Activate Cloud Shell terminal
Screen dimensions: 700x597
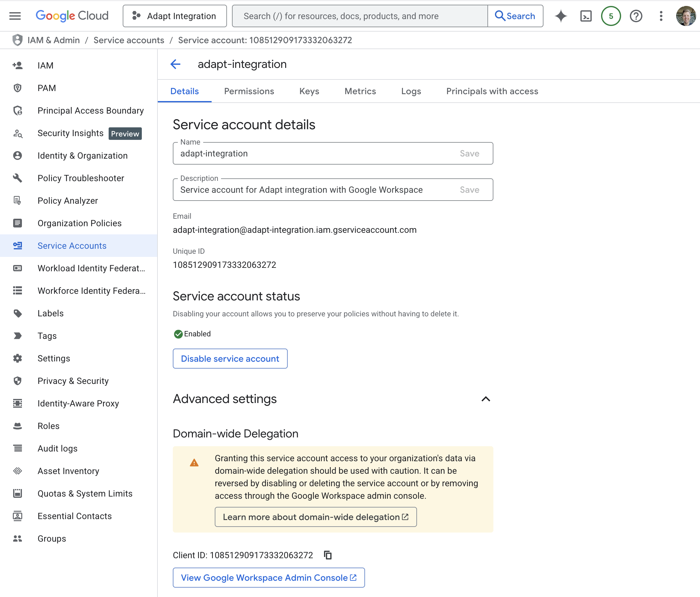tap(586, 16)
